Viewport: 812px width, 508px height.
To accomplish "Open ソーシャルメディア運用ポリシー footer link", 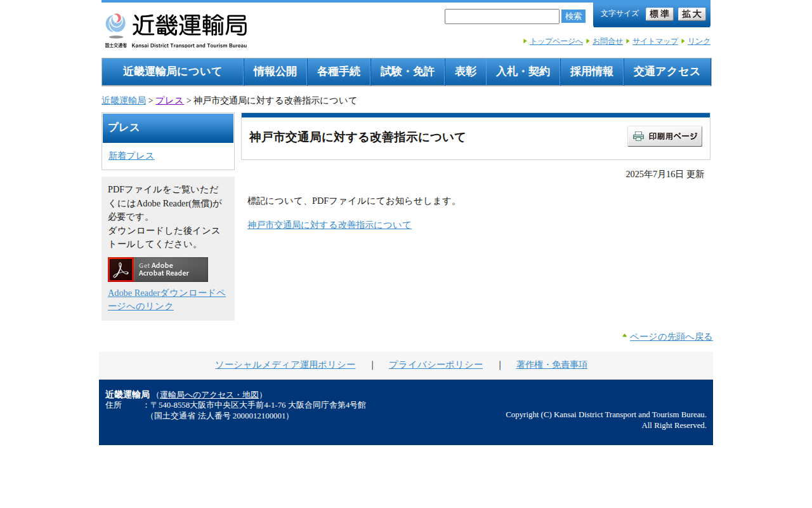I will (x=285, y=364).
